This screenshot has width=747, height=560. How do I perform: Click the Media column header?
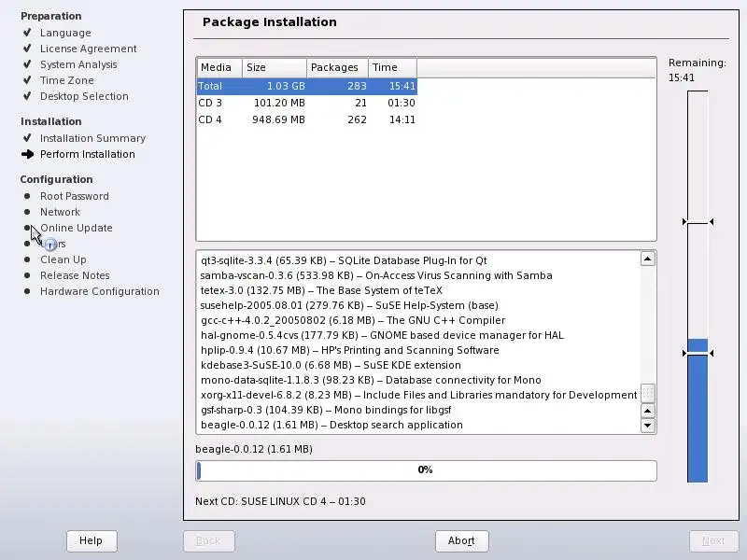[219, 67]
